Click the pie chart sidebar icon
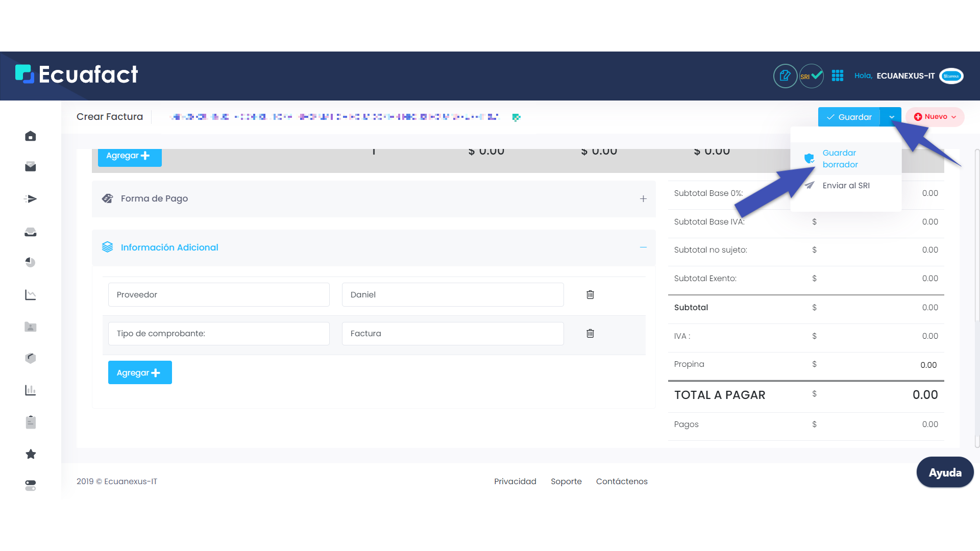This screenshot has width=980, height=551. click(x=31, y=262)
